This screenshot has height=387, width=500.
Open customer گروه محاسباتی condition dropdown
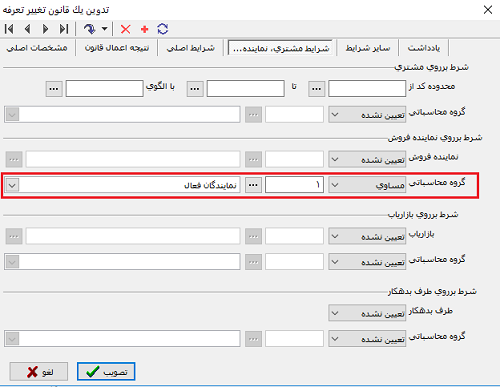point(367,115)
